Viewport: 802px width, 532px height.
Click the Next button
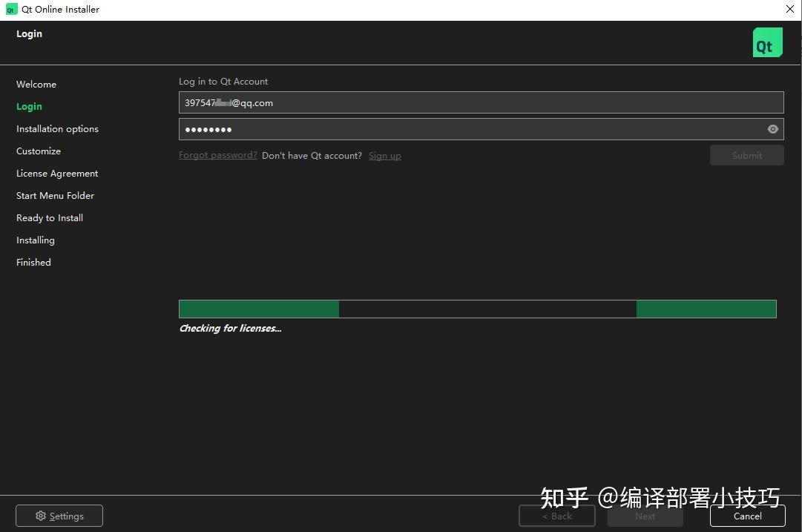645,516
